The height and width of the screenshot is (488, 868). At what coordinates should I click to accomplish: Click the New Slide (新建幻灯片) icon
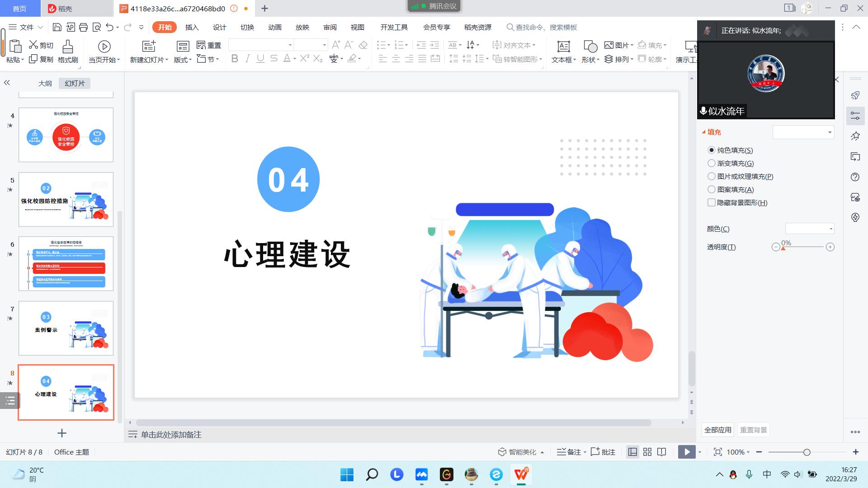[149, 47]
